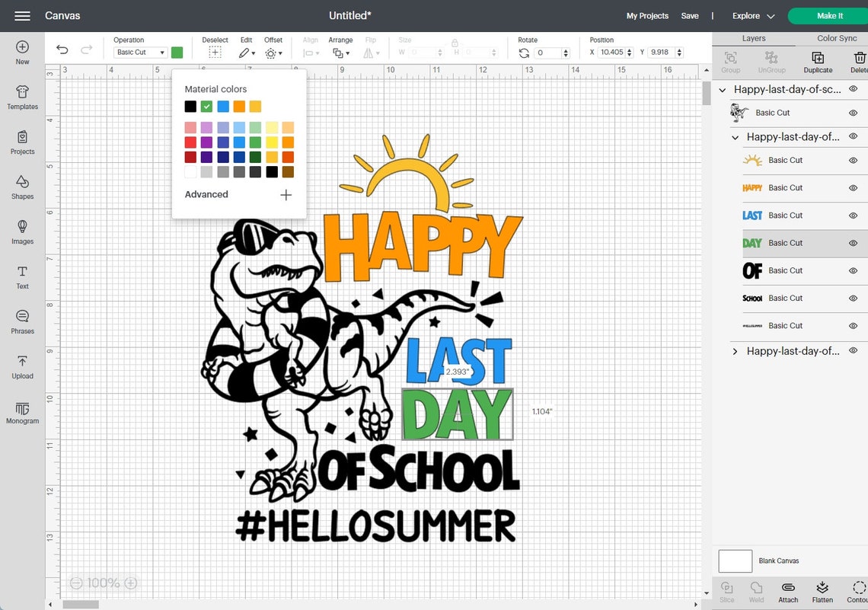The height and width of the screenshot is (610, 868).
Task: Open the Upload tool
Action: click(21, 366)
